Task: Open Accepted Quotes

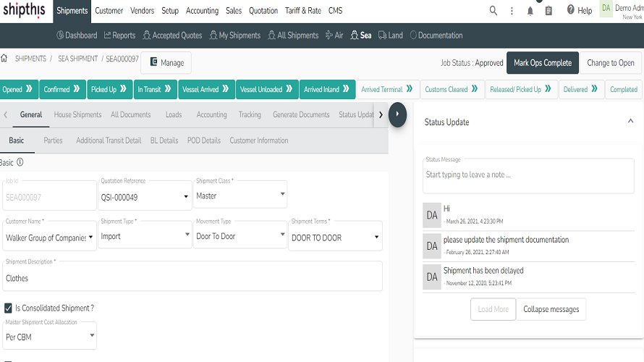Action: pyautogui.click(x=172, y=35)
